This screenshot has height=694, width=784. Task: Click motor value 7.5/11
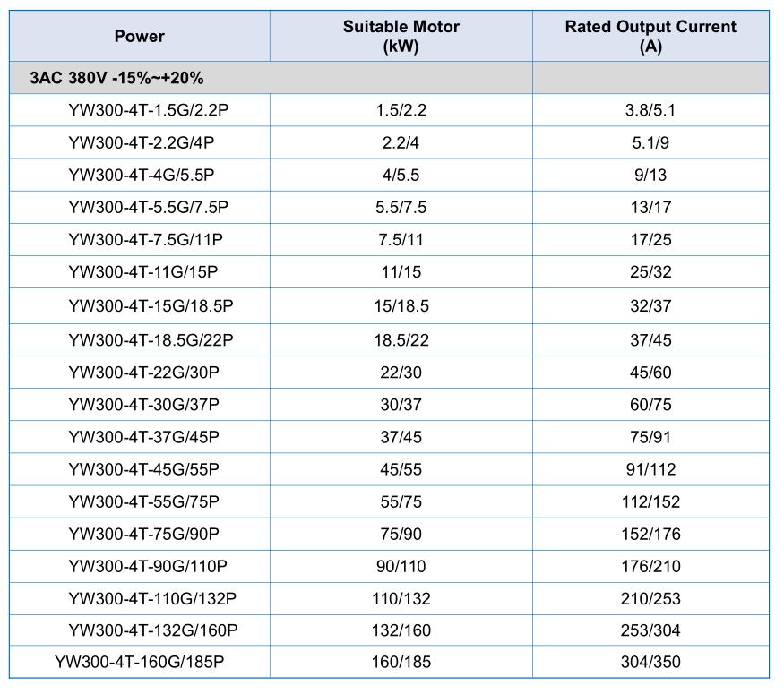tap(401, 240)
